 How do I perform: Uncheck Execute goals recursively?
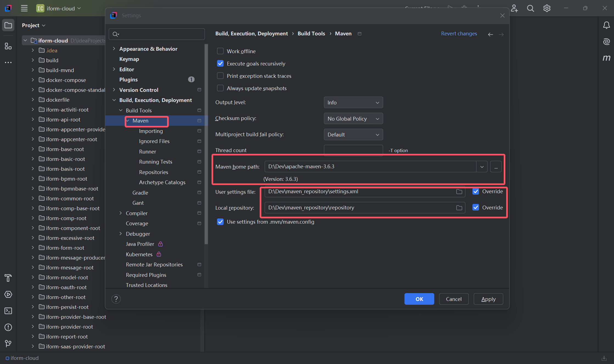(x=220, y=64)
